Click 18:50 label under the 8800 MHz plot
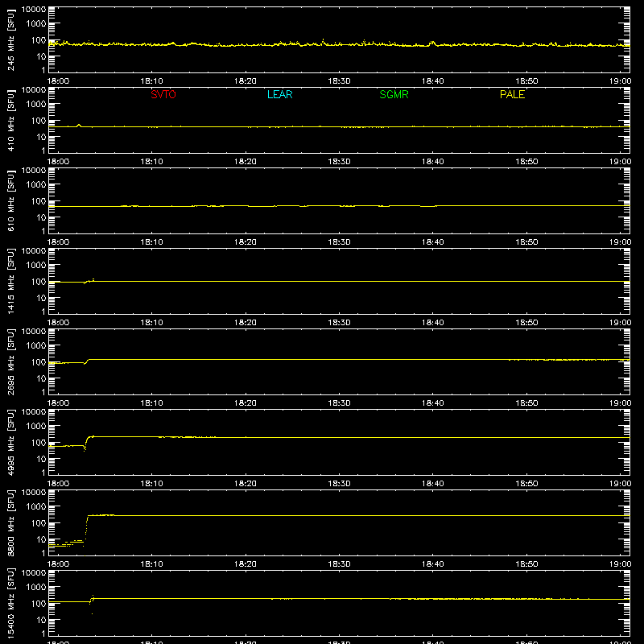Screen dimensions: 644x644 click(526, 564)
